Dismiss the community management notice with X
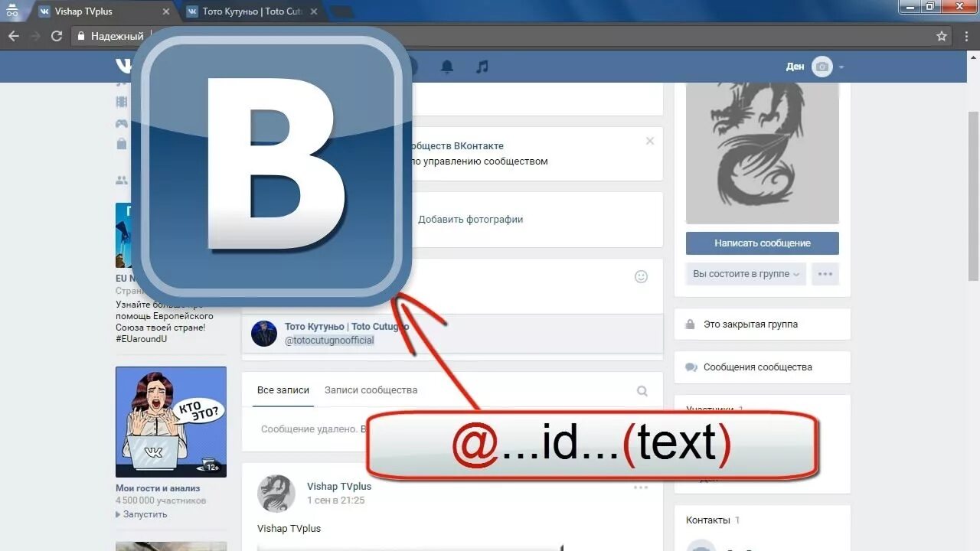980x551 pixels. coord(650,141)
